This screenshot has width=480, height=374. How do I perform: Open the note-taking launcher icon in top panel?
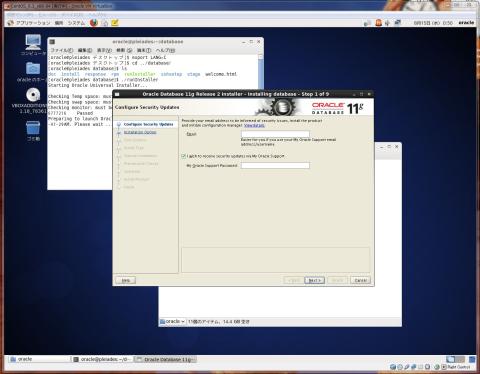click(115, 23)
